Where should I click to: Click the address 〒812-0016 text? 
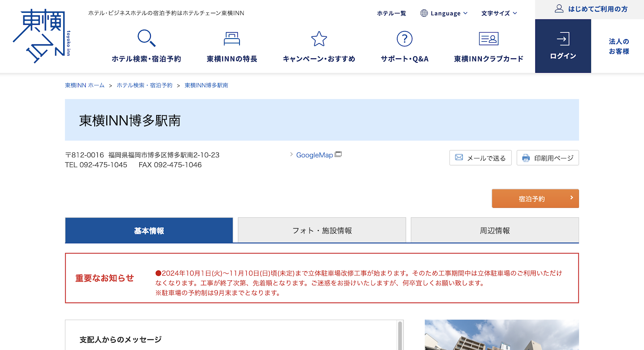[x=142, y=155]
